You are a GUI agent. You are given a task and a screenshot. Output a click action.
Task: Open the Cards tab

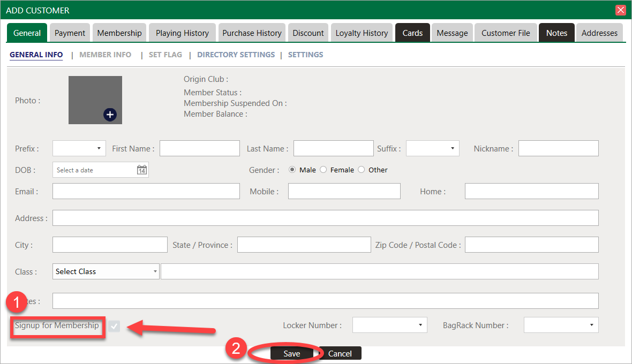[x=412, y=33]
